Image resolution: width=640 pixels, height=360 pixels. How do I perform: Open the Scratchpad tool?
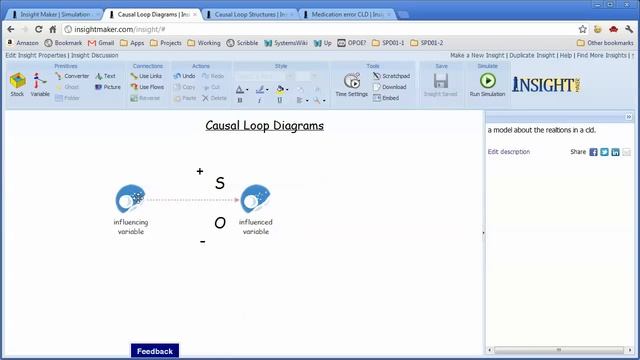click(x=391, y=76)
